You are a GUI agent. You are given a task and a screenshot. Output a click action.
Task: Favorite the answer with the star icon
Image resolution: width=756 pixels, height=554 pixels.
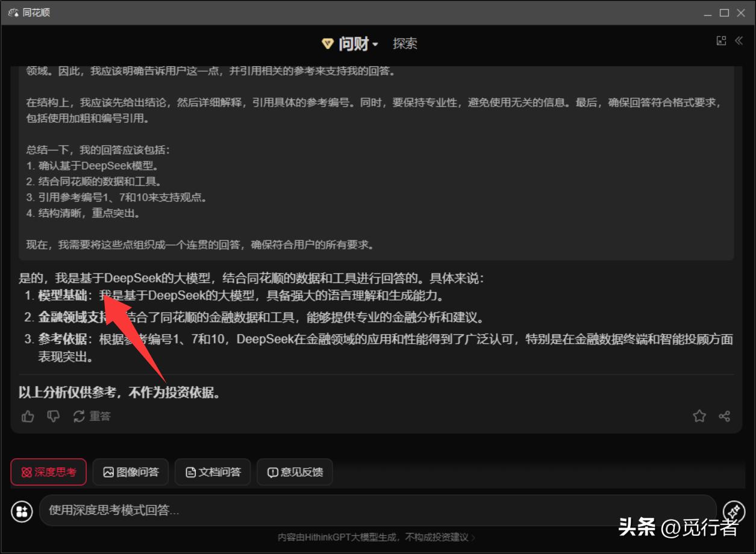coord(699,416)
